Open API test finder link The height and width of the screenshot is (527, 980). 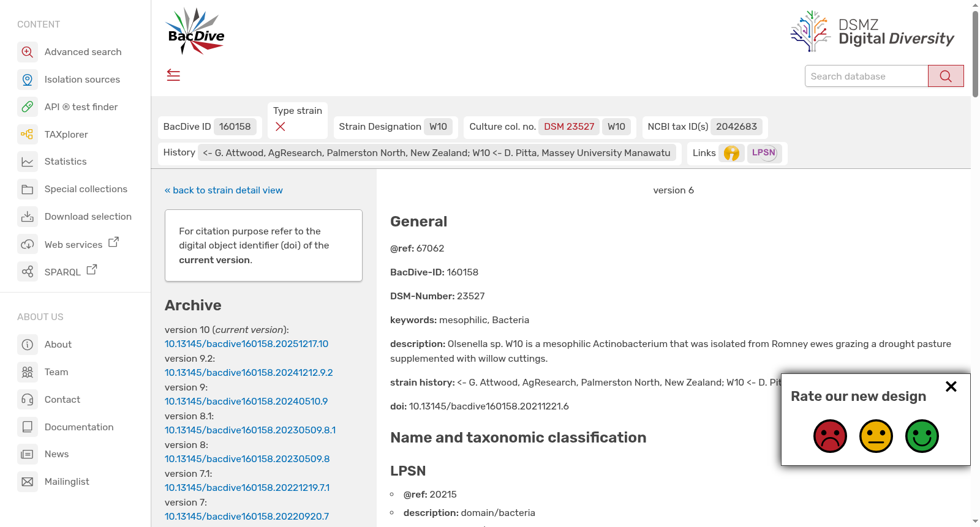81,107
